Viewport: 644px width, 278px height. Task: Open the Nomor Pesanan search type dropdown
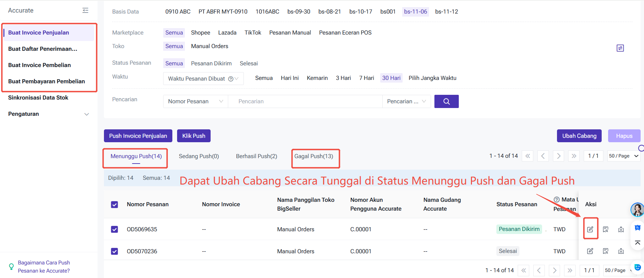click(x=195, y=101)
